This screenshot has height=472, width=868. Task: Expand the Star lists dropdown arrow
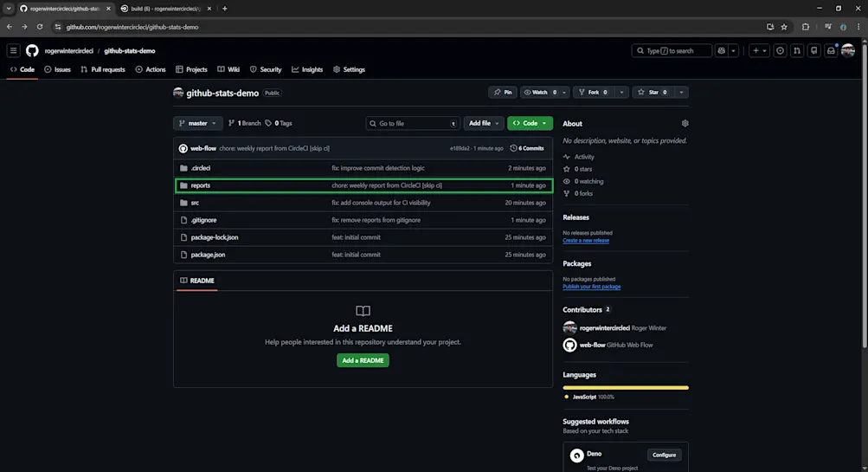tap(681, 92)
